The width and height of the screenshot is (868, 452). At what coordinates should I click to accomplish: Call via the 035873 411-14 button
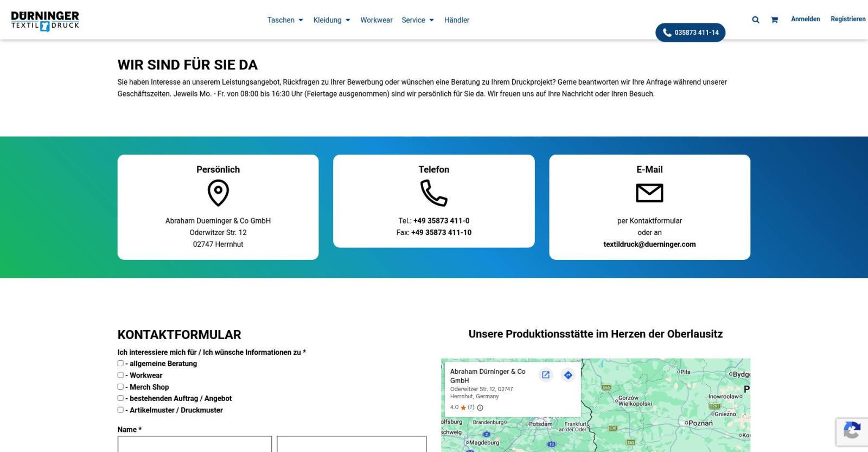coord(690,33)
